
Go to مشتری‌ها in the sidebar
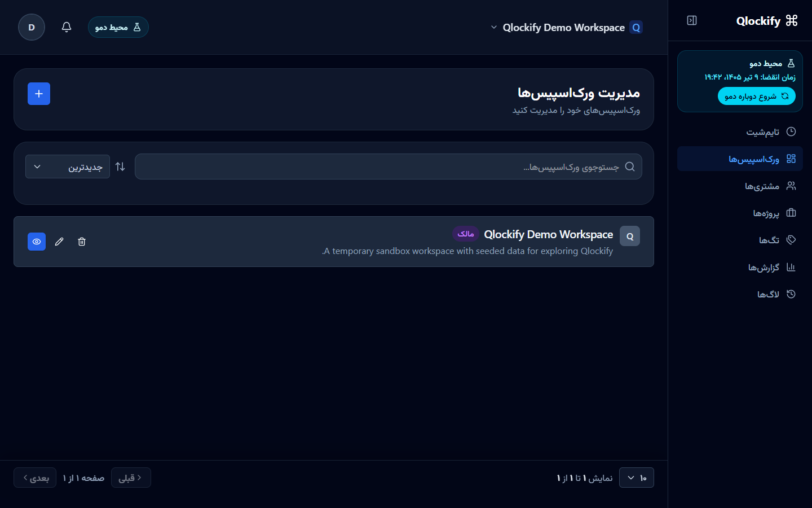740,186
